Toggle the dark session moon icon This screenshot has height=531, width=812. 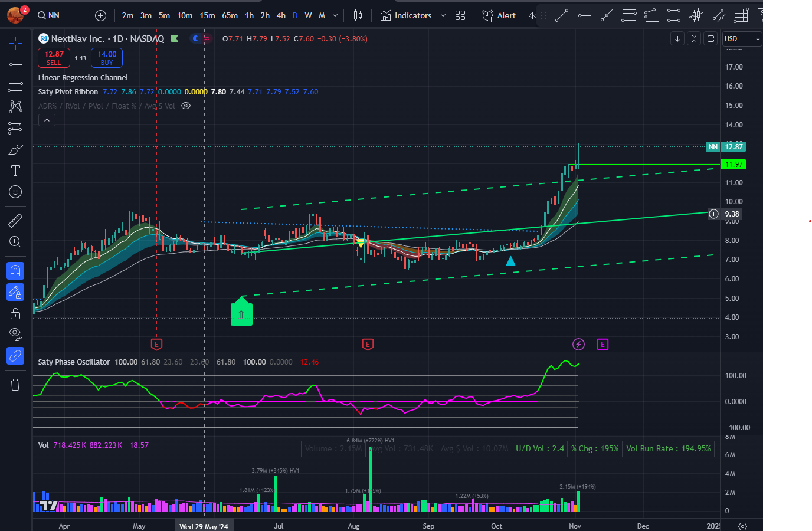click(x=195, y=38)
